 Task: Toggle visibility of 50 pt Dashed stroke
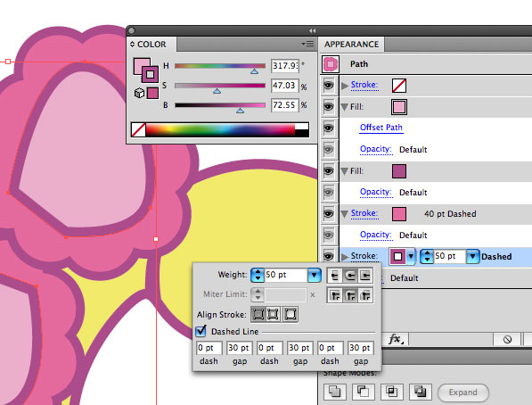click(328, 256)
